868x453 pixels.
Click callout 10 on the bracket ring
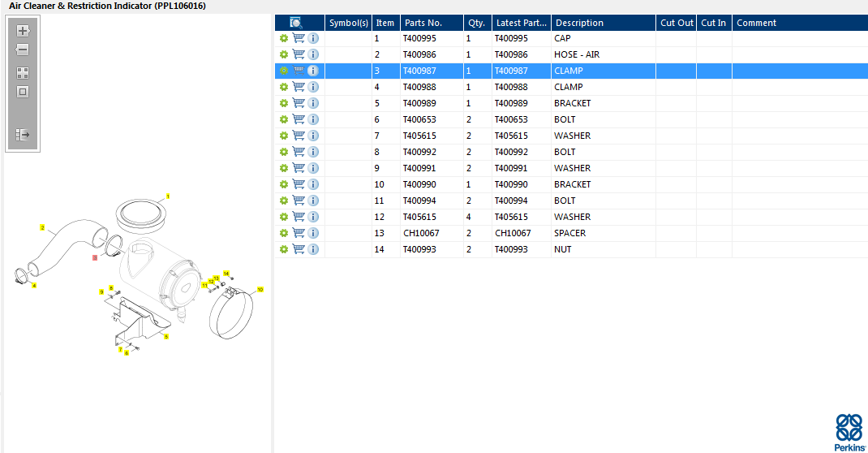pos(260,290)
